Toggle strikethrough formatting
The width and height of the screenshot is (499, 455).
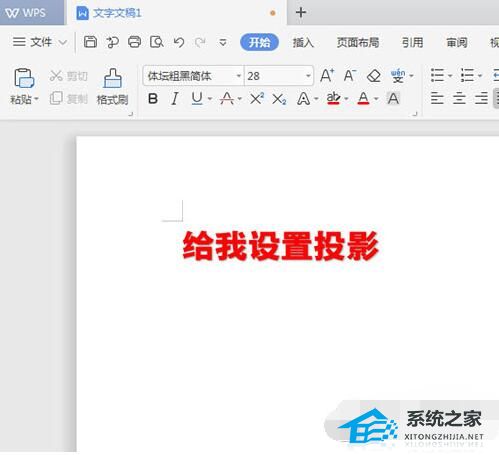[227, 99]
